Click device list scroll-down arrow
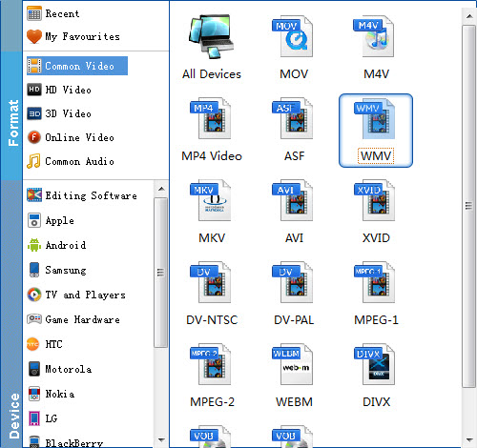Image resolution: width=477 pixels, height=448 pixels. (x=161, y=440)
